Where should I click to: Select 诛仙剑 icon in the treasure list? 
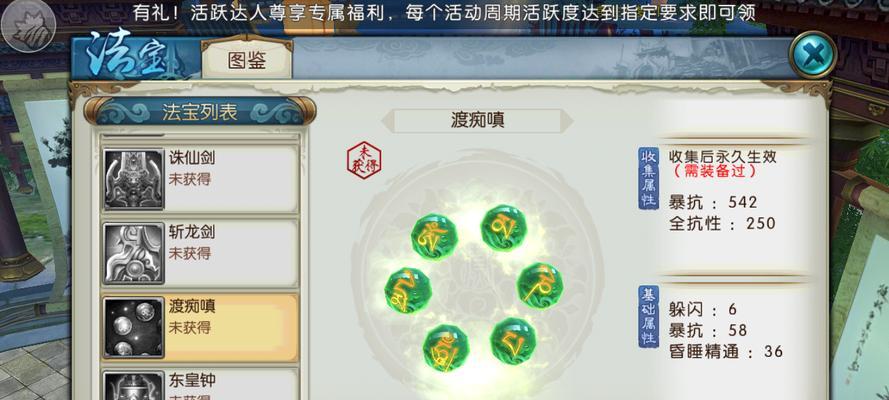click(x=134, y=180)
